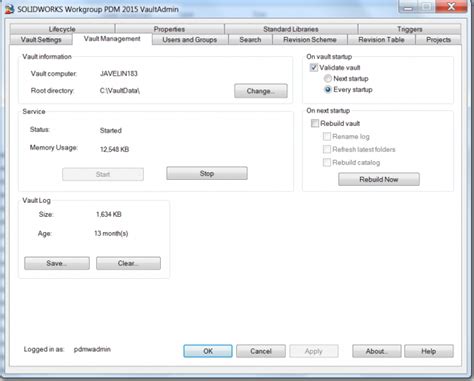The image size is (474, 381).
Task: Click the Start service button
Action: pos(103,174)
